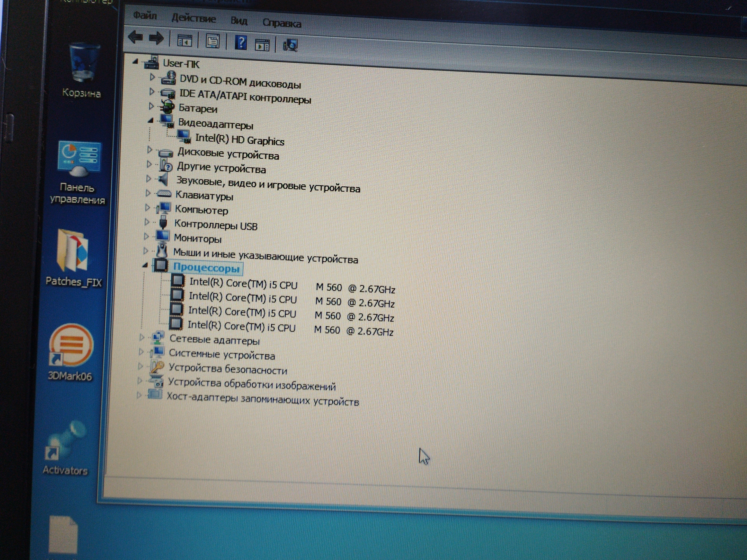This screenshot has height=560, width=747.
Task: Collapse the Процессоры node
Action: [145, 265]
